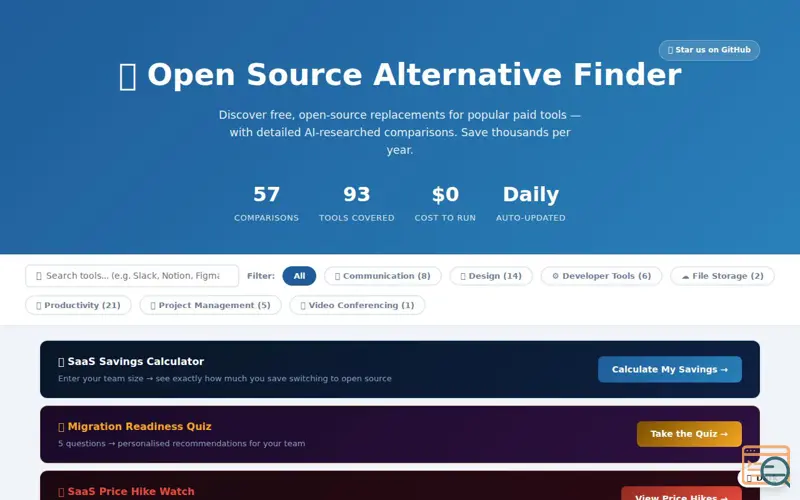Click Take the Quiz button
The width and height of the screenshot is (800, 500).
(x=689, y=434)
